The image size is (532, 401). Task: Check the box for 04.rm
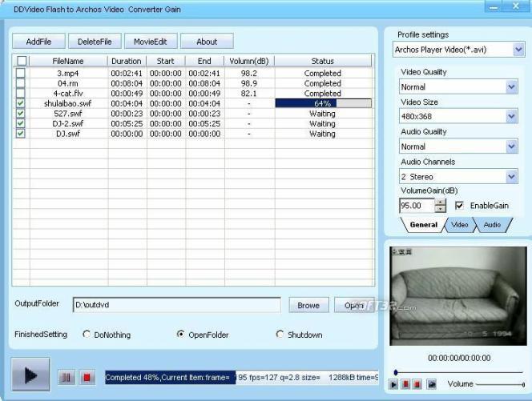click(x=21, y=83)
